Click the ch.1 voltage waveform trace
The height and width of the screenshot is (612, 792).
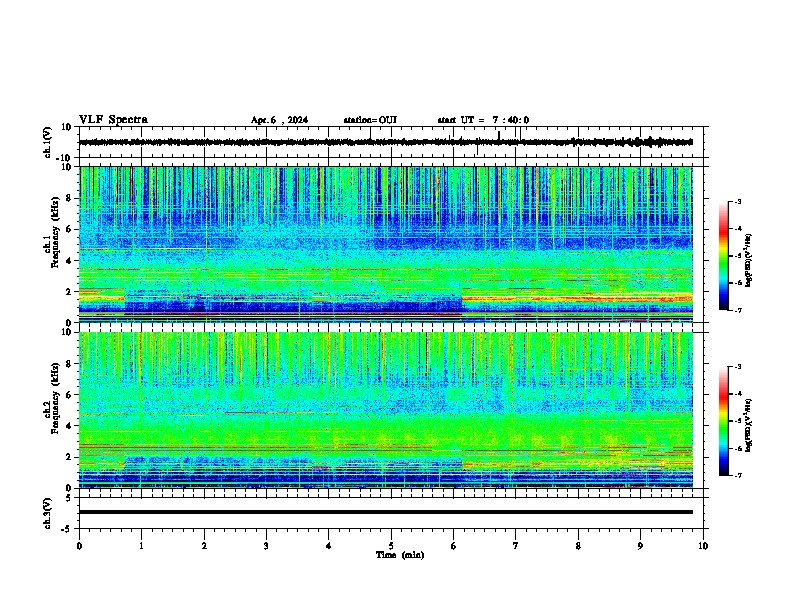(x=385, y=142)
